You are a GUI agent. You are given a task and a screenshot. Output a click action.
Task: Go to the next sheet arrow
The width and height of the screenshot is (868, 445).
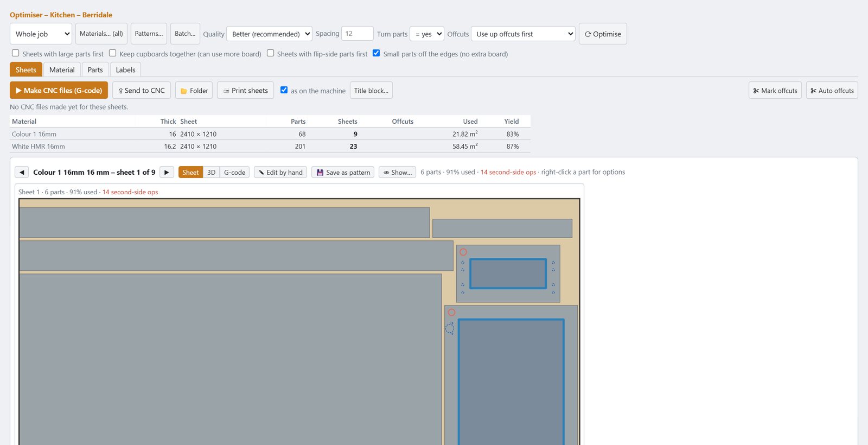pyautogui.click(x=167, y=172)
